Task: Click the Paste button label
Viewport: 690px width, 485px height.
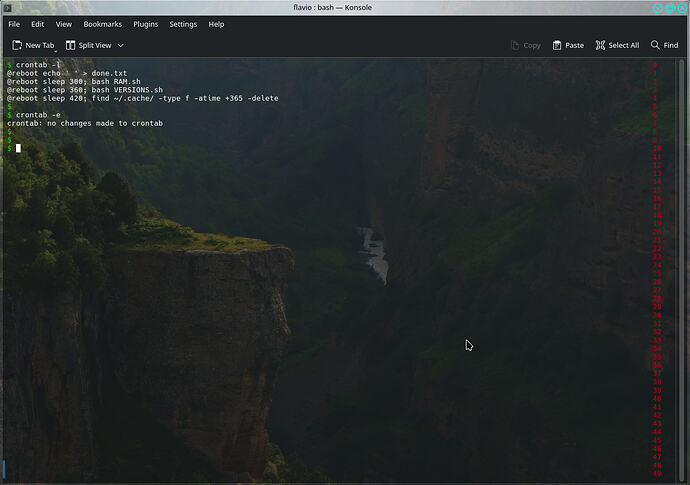Action: pyautogui.click(x=574, y=45)
